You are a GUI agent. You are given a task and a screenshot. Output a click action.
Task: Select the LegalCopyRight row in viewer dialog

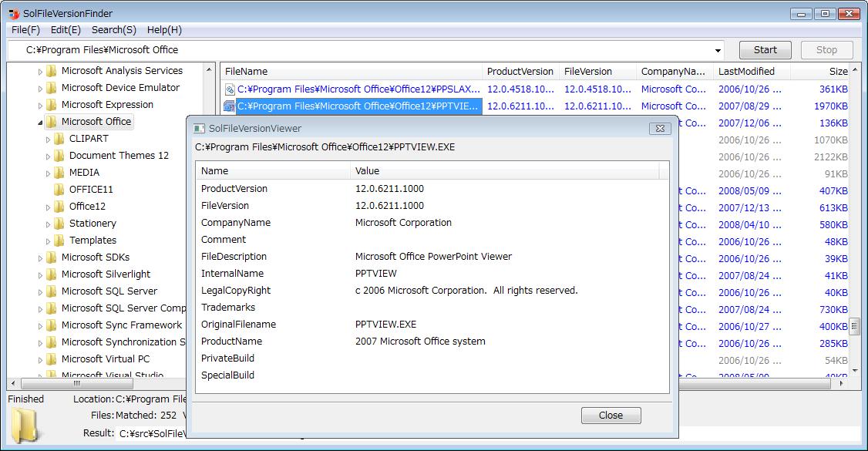coord(432,291)
